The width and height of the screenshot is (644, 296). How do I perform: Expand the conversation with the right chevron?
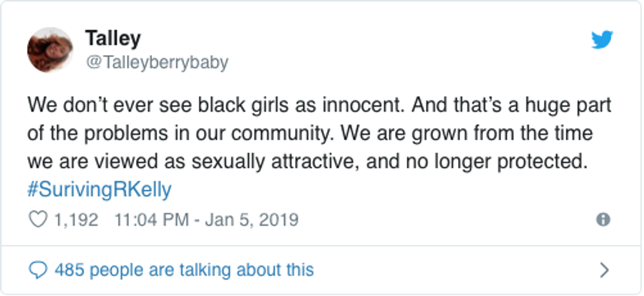[x=605, y=270]
